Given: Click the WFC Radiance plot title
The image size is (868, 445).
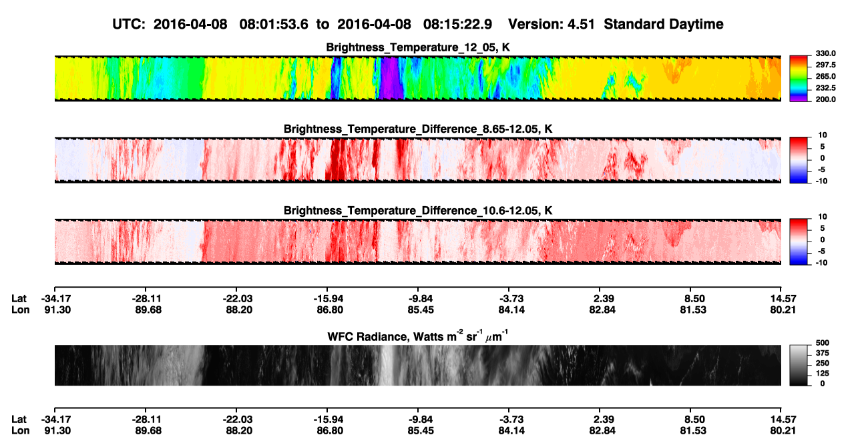Looking at the screenshot, I should click(x=417, y=336).
